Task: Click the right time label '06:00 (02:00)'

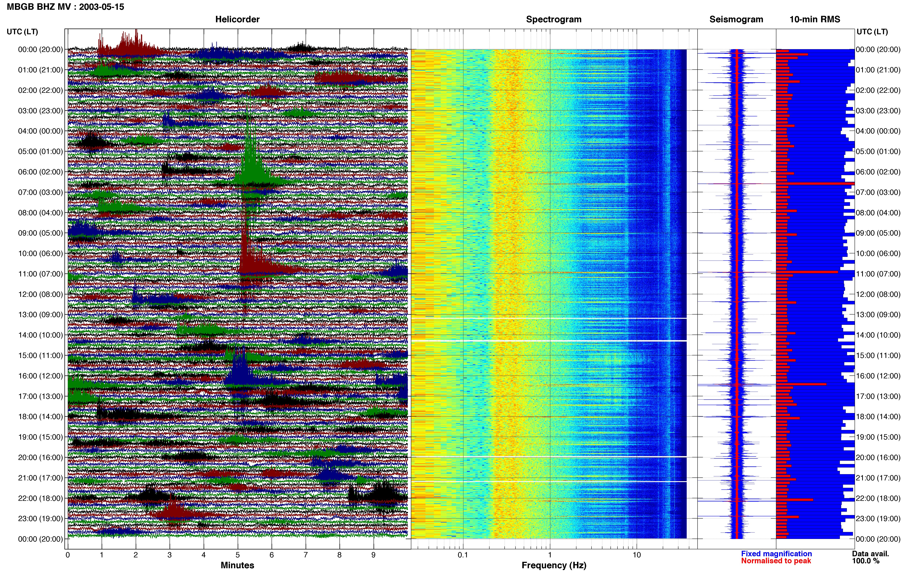Action: click(878, 172)
